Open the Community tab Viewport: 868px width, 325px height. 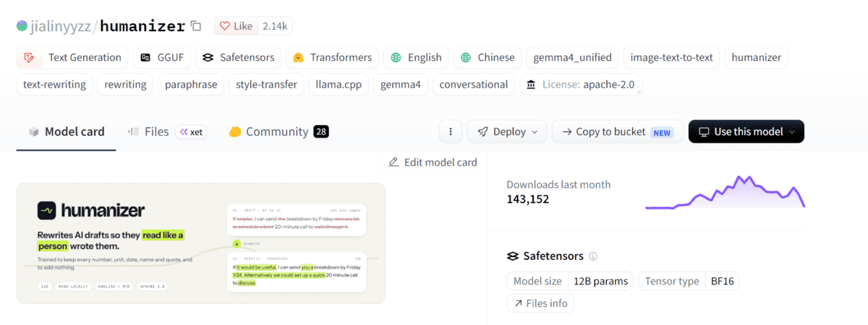278,132
